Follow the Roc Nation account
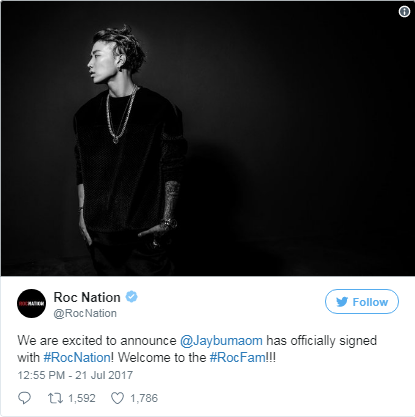The width and height of the screenshot is (415, 417). [362, 302]
